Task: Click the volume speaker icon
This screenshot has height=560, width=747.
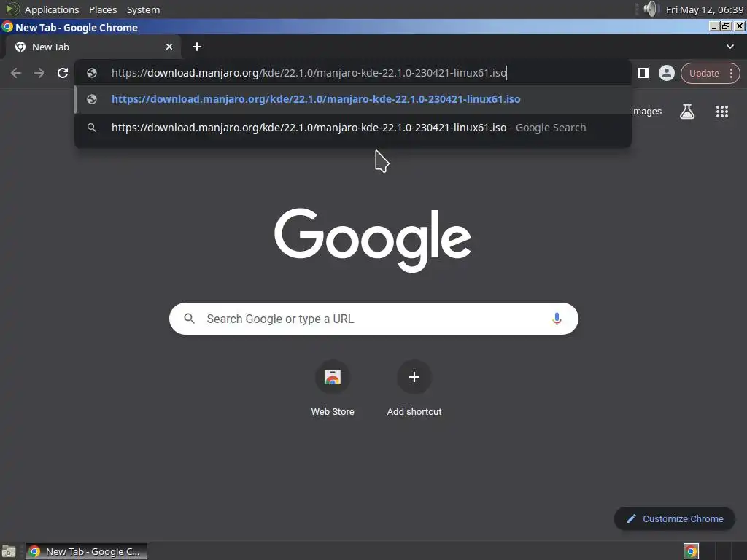Action: tap(650, 9)
